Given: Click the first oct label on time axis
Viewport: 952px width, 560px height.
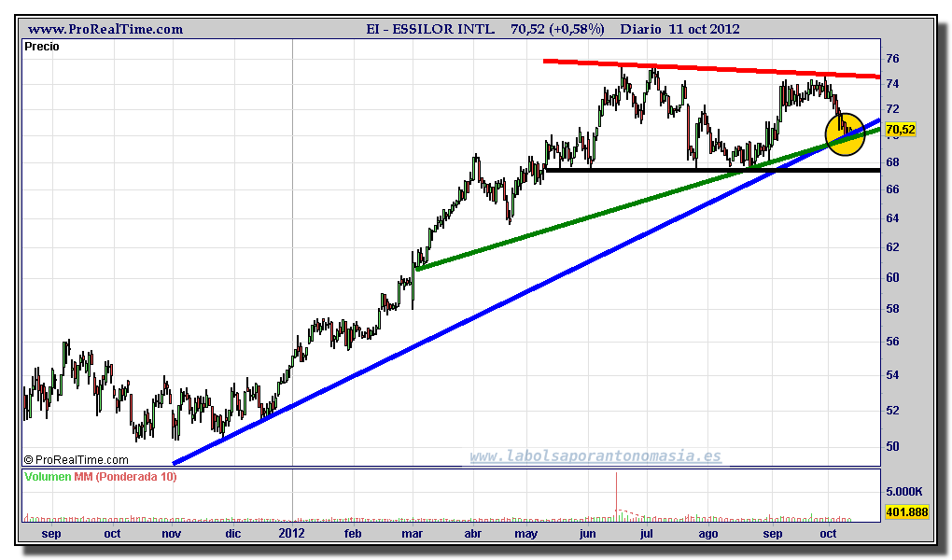Looking at the screenshot, I should click(x=112, y=533).
